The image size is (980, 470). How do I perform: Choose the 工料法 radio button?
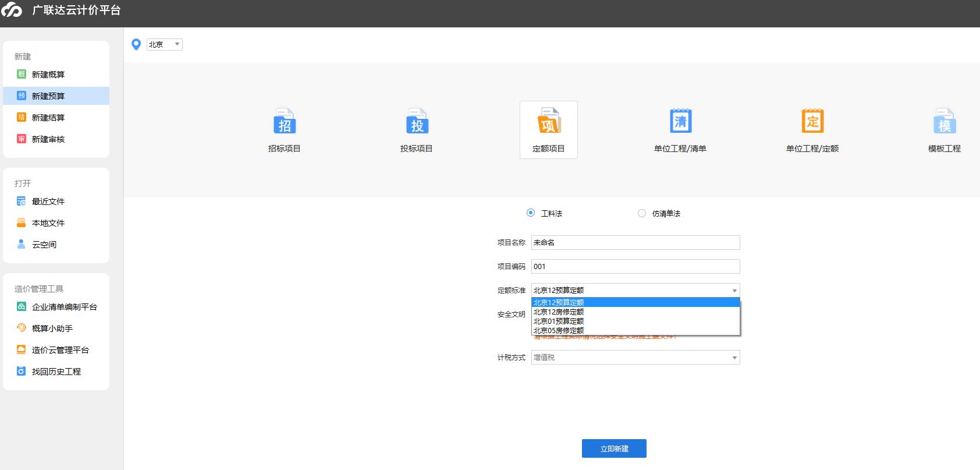click(531, 213)
